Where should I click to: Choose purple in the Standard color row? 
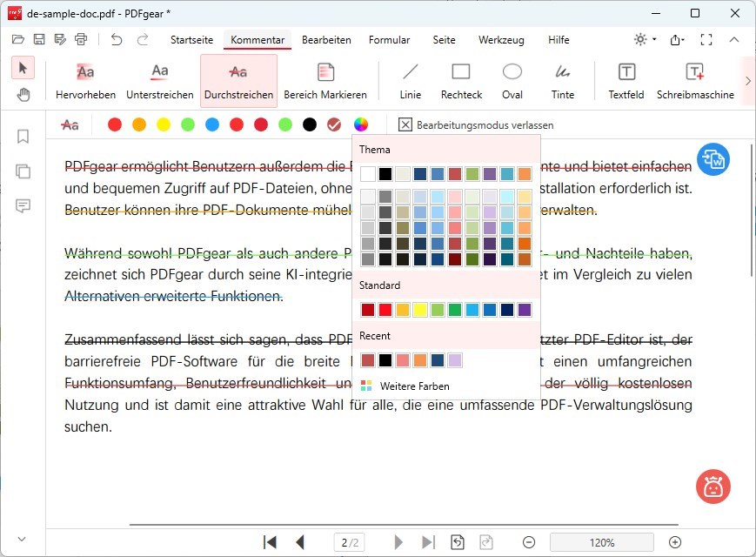click(524, 310)
